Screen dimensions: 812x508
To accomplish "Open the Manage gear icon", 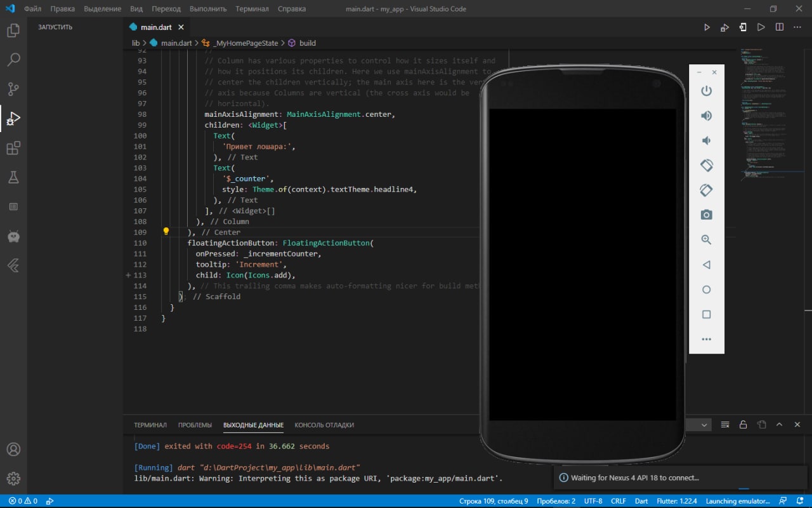I will [13, 479].
